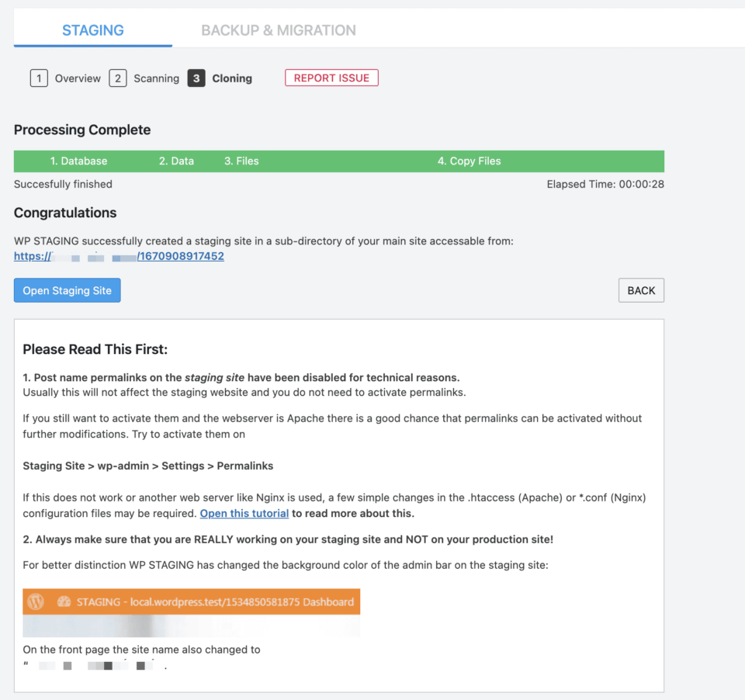Click the 1. Database progress segment
Screen dimensions: 745x700
click(79, 161)
